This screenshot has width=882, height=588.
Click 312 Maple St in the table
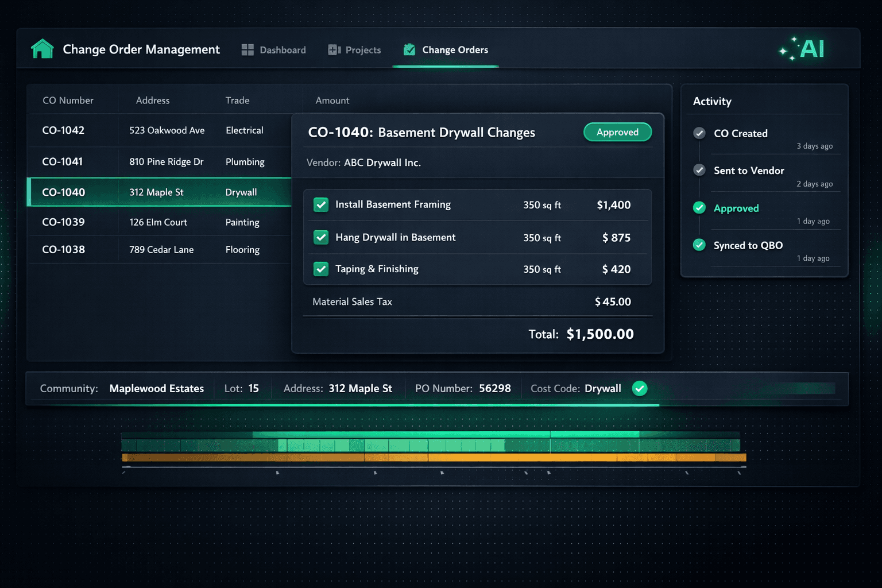click(x=156, y=192)
